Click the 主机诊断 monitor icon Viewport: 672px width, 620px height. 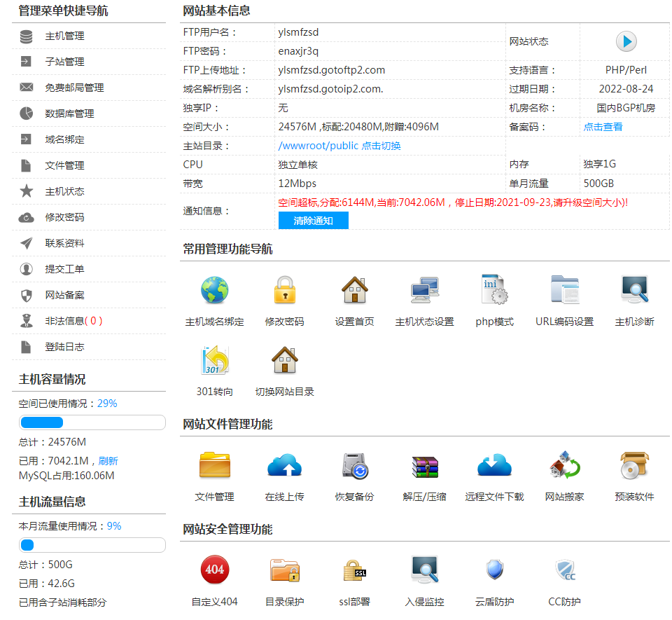coord(634,290)
